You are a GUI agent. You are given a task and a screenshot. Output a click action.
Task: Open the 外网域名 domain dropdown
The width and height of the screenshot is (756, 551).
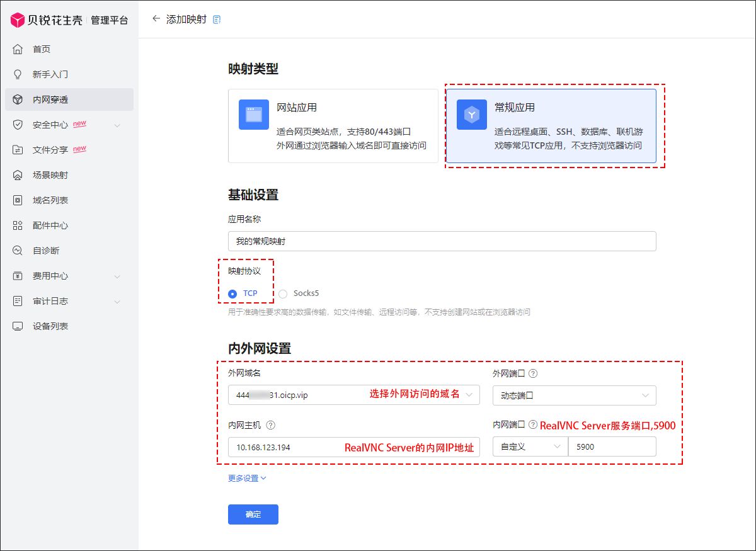(x=354, y=395)
